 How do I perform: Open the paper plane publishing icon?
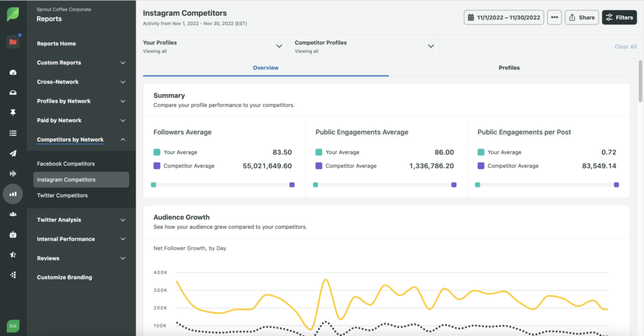[13, 153]
